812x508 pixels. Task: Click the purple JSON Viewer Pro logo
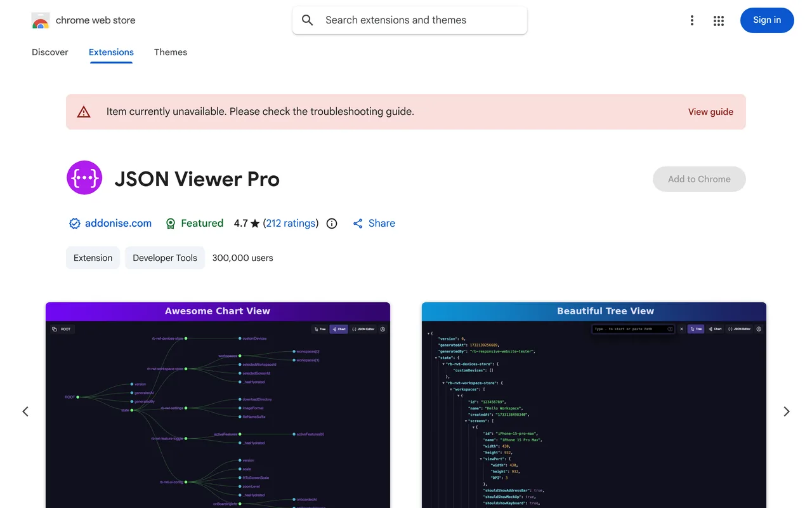[x=84, y=178]
